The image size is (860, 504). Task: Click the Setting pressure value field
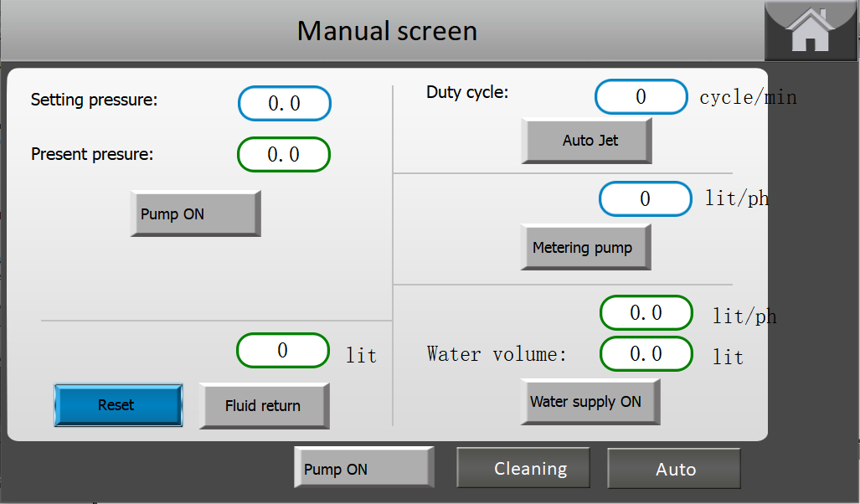284,103
